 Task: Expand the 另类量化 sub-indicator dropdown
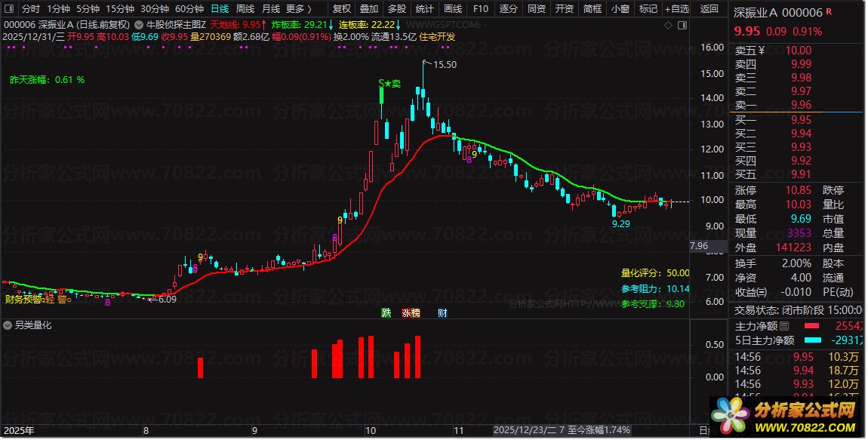point(8,325)
